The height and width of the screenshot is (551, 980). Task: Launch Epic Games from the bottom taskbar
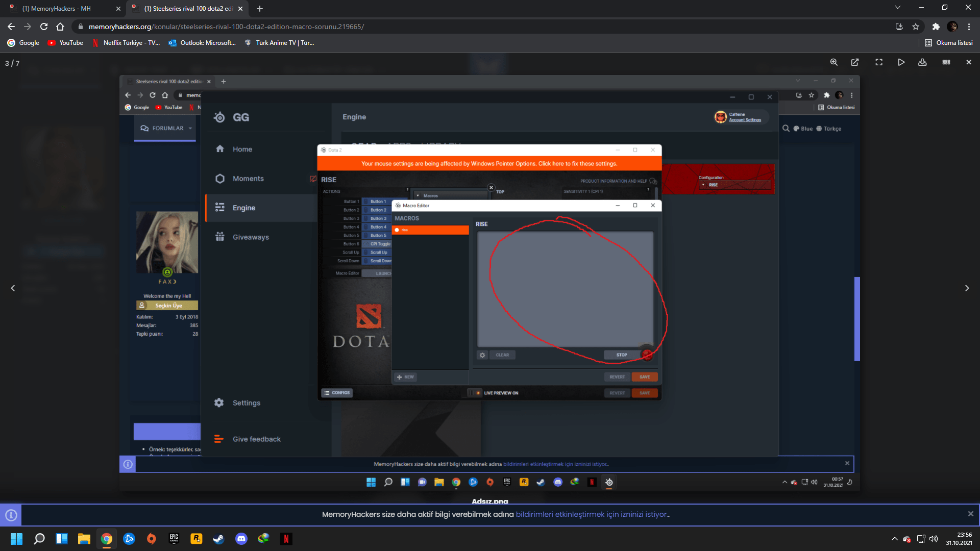pyautogui.click(x=174, y=539)
